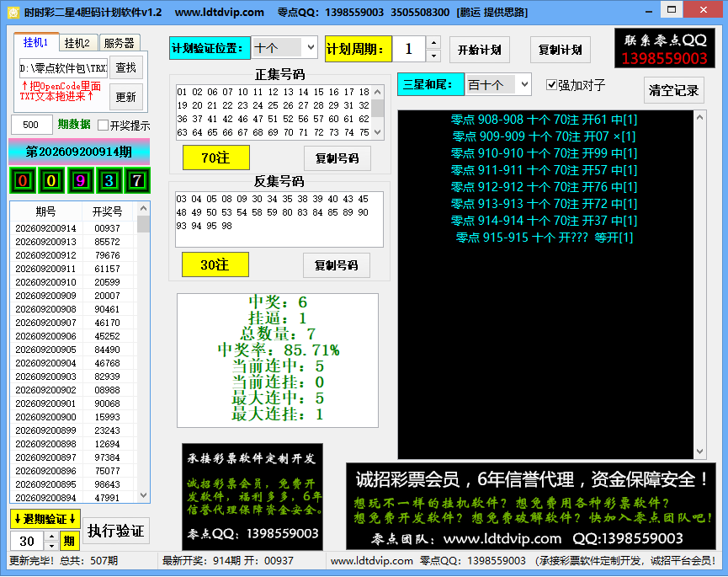Maximize the window
728x577 pixels.
tap(672, 10)
